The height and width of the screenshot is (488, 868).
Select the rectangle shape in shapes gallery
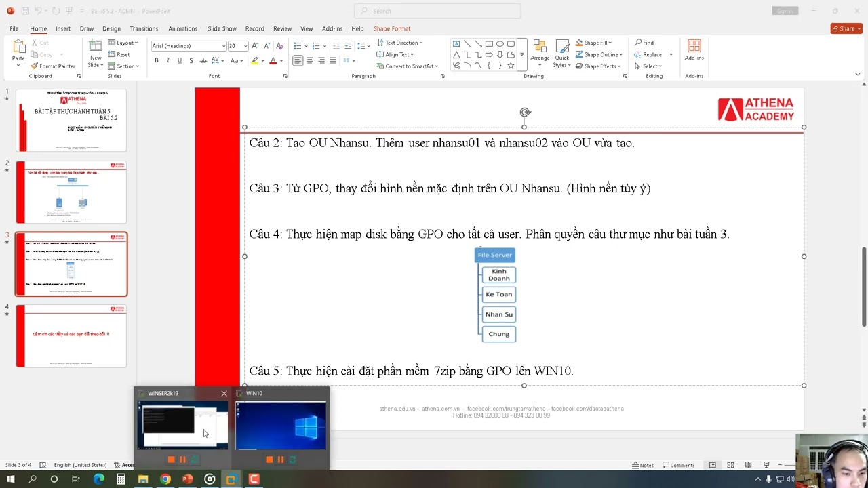click(489, 43)
